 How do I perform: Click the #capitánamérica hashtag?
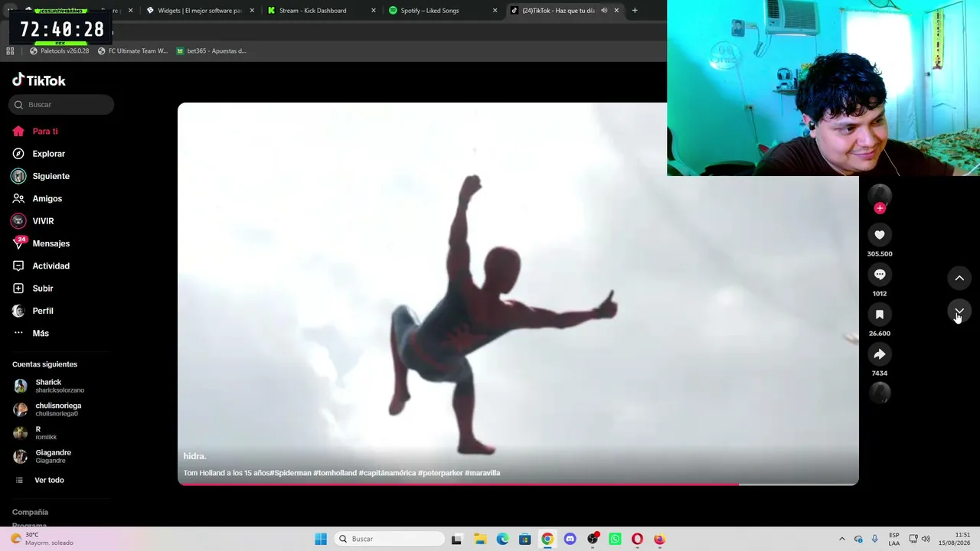(x=387, y=473)
